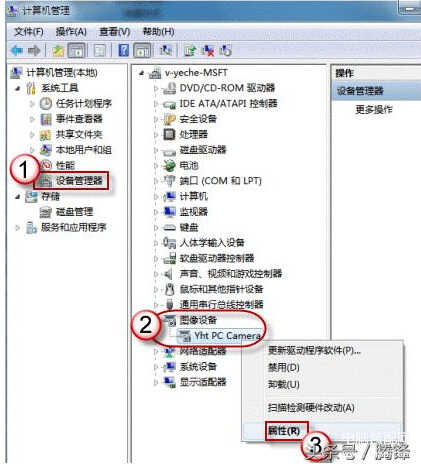Click the Up one level folder icon
The height and width of the screenshot is (467, 421).
pyautogui.click(x=58, y=51)
